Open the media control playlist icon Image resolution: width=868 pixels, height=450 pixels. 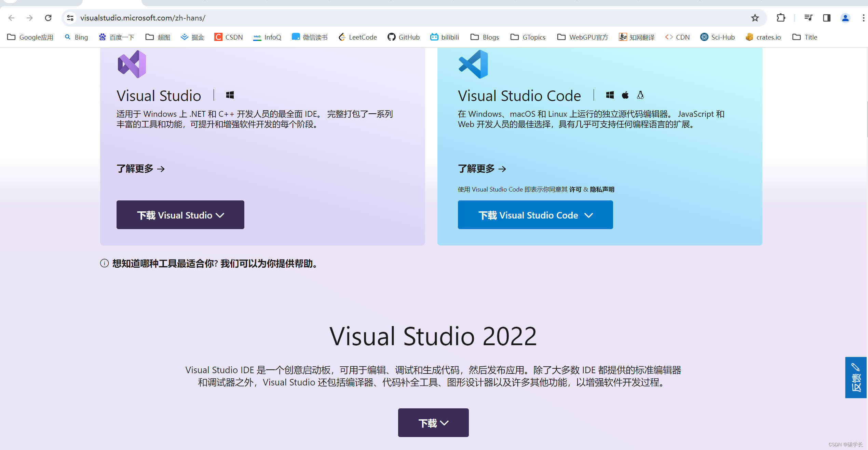(808, 18)
